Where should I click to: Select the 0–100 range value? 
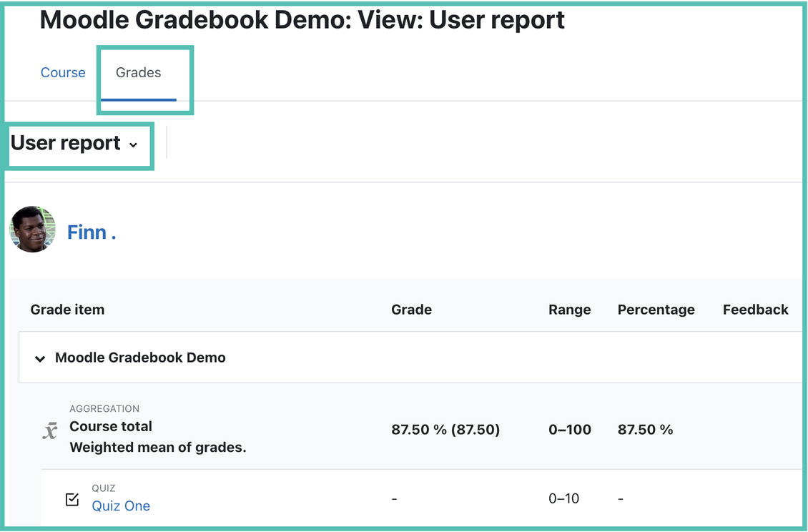[569, 430]
